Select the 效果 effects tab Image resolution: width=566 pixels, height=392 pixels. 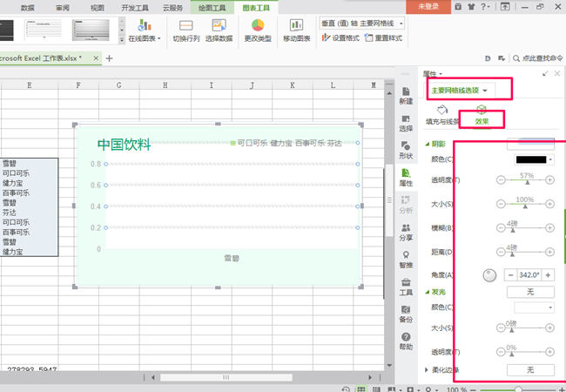click(482, 116)
